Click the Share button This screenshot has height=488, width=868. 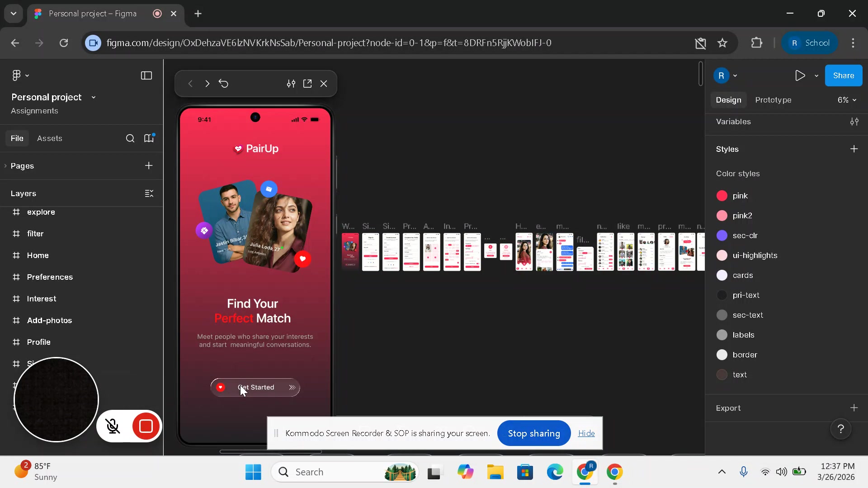[843, 75]
